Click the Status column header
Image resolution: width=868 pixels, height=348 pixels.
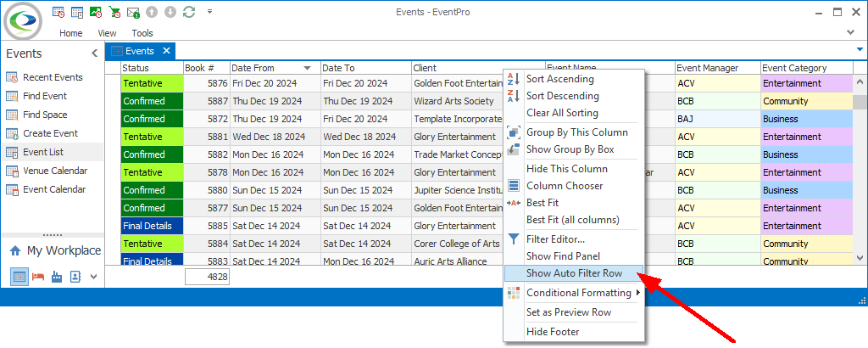tap(153, 68)
